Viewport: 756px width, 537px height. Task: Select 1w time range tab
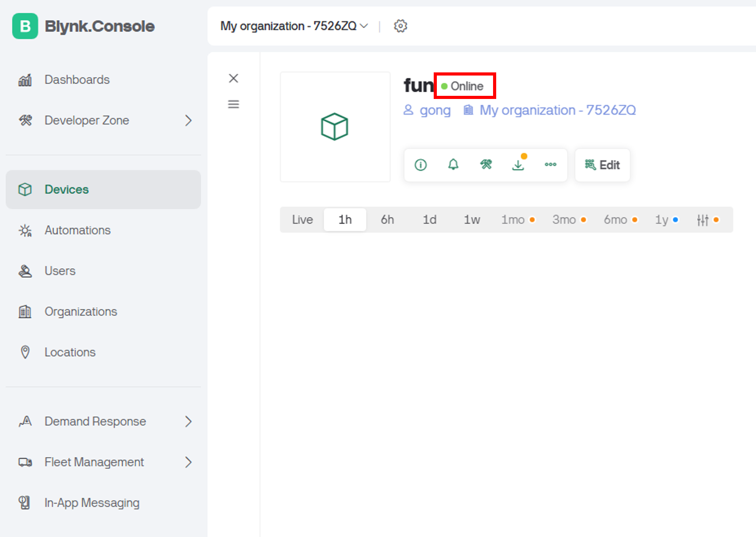coord(472,220)
